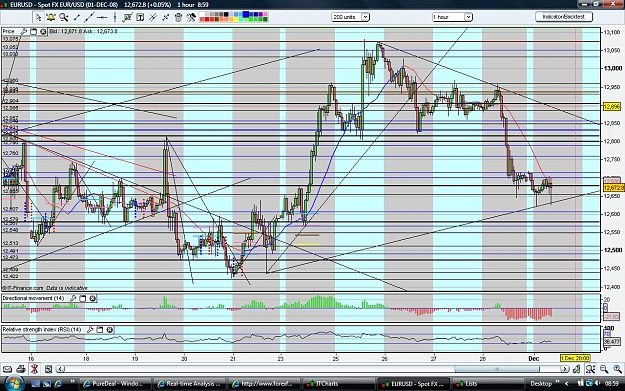Select the crossed lines drawing tool
This screenshot has width=625, height=391.
click(x=153, y=17)
